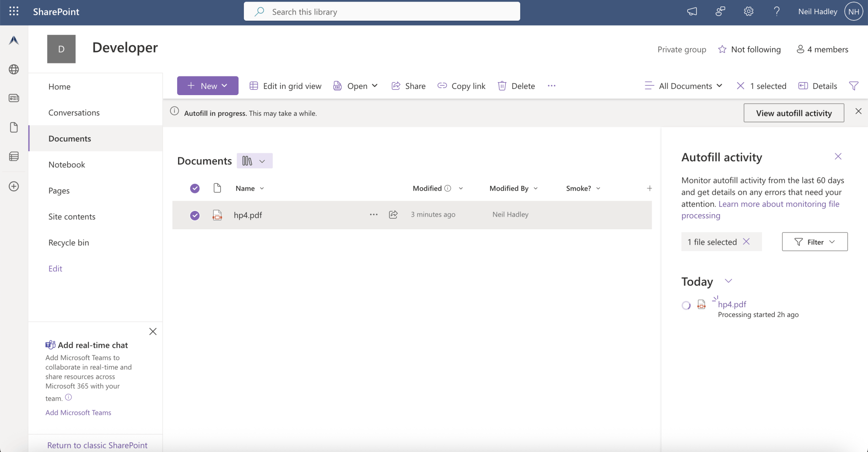
Task: Click the share icon beside hp4.pdf
Action: pos(393,215)
